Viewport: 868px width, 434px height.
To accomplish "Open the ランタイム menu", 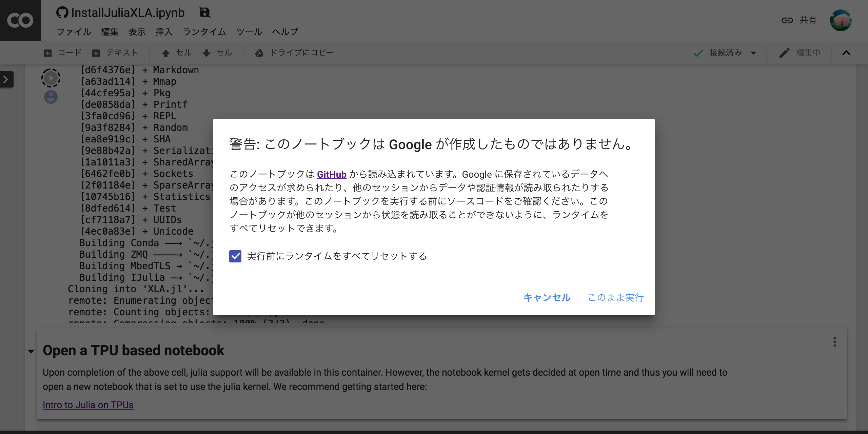I will click(x=204, y=32).
